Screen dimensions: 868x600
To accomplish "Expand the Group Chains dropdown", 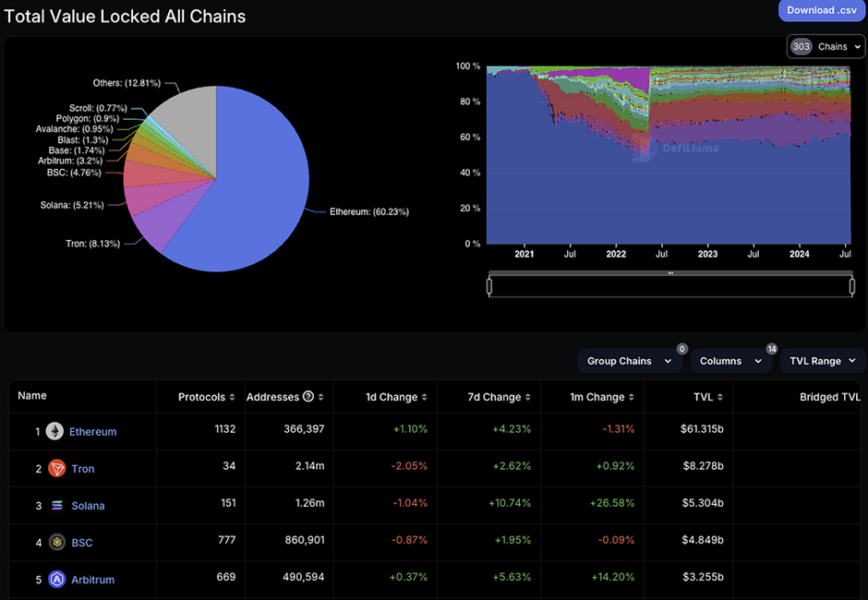I will point(630,361).
